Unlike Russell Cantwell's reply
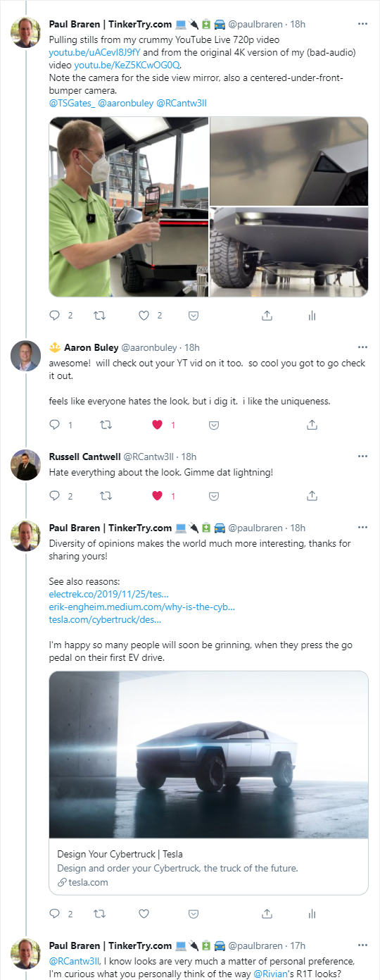Image resolution: width=380 pixels, height=980 pixels. click(x=158, y=496)
